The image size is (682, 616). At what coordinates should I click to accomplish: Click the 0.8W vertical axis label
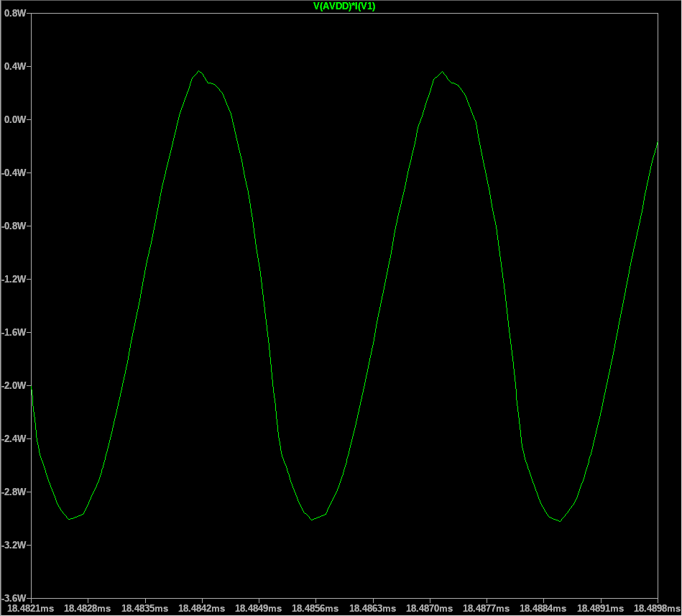coord(15,13)
